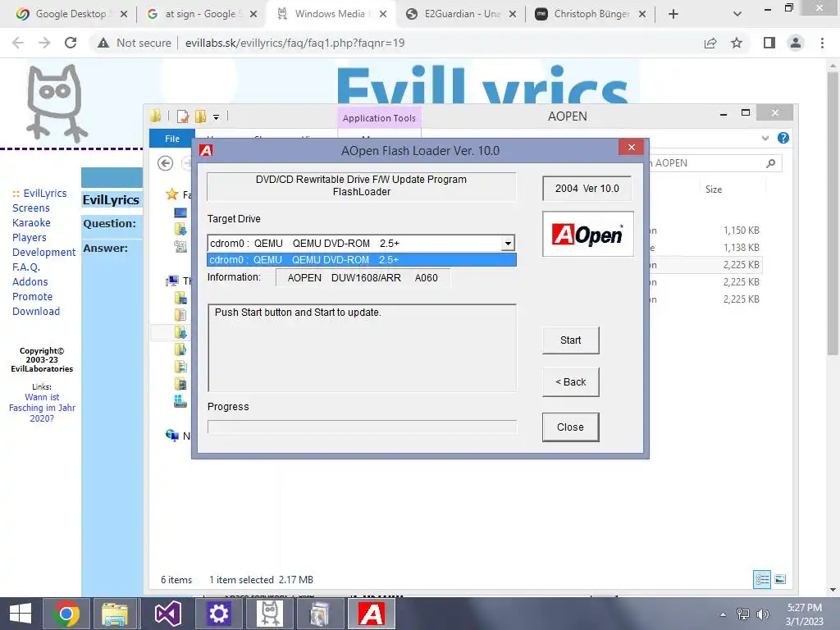
Task: Click Start button in AOpen Flash Loader
Action: (x=571, y=340)
